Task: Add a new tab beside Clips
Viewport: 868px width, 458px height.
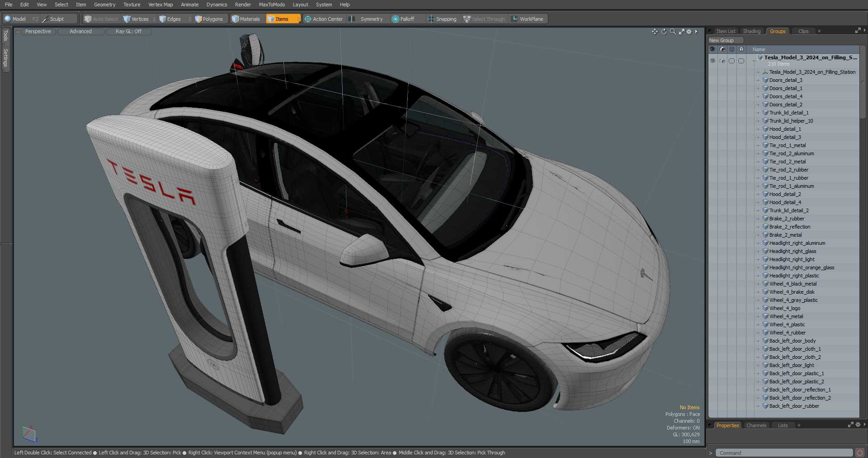Action: 819,31
